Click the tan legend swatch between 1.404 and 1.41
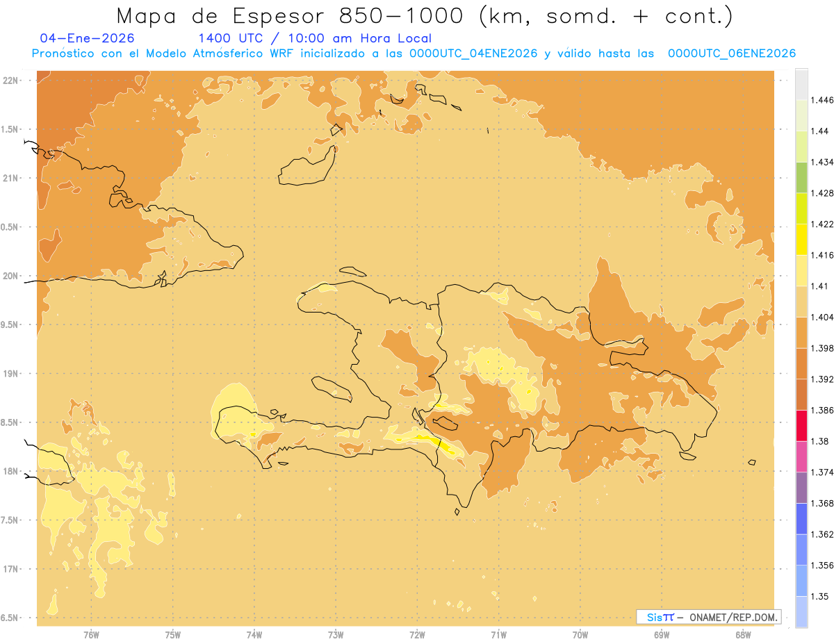Viewport: 834px width, 644px height. click(801, 302)
